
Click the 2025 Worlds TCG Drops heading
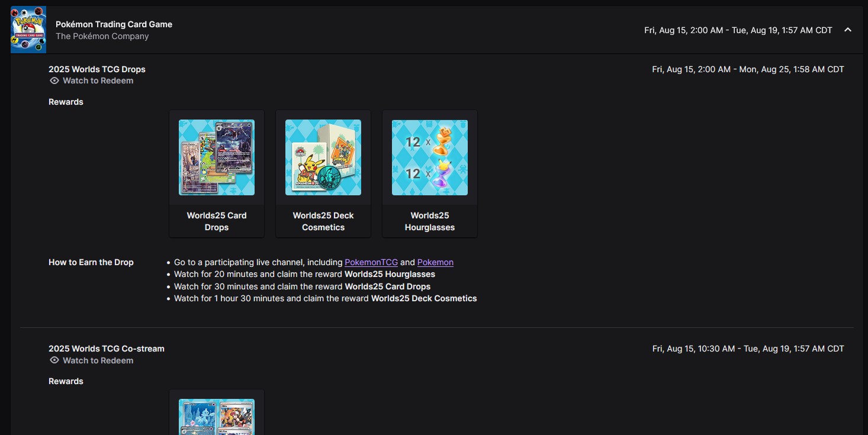[97, 69]
